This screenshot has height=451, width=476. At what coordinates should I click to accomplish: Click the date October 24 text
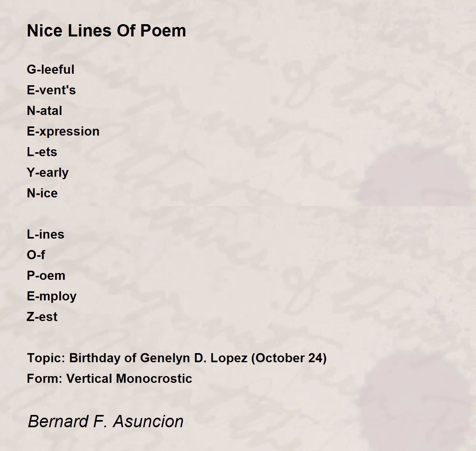click(x=289, y=358)
